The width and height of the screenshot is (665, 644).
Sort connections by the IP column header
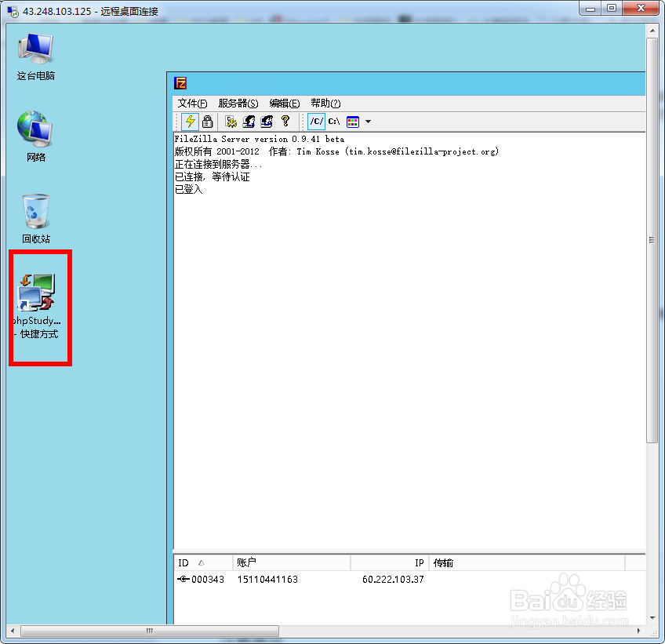point(390,563)
